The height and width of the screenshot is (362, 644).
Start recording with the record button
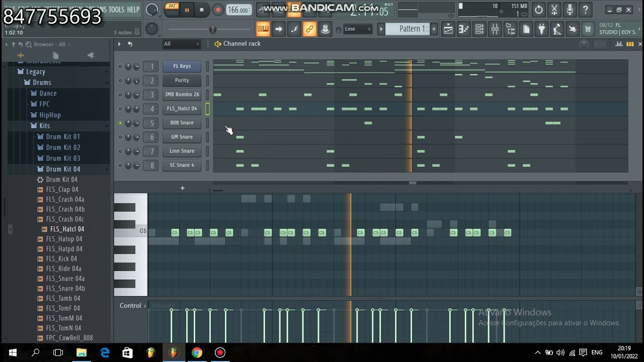(x=218, y=10)
